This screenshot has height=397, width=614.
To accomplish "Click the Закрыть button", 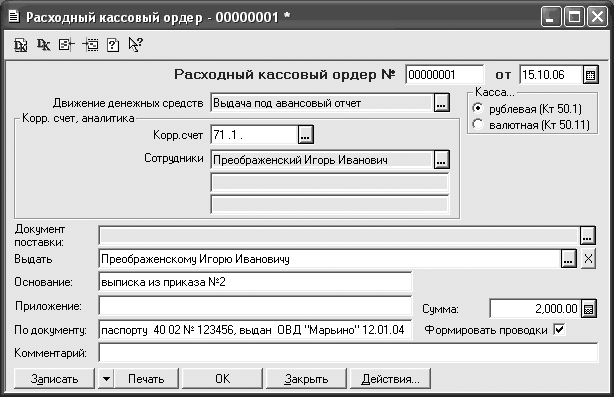I will click(x=306, y=379).
